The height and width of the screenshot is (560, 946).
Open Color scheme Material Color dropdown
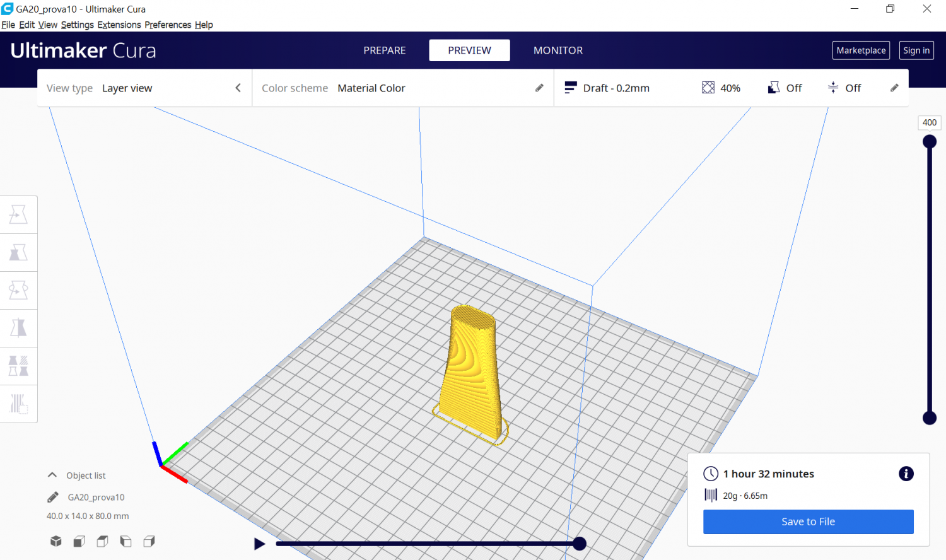(402, 88)
